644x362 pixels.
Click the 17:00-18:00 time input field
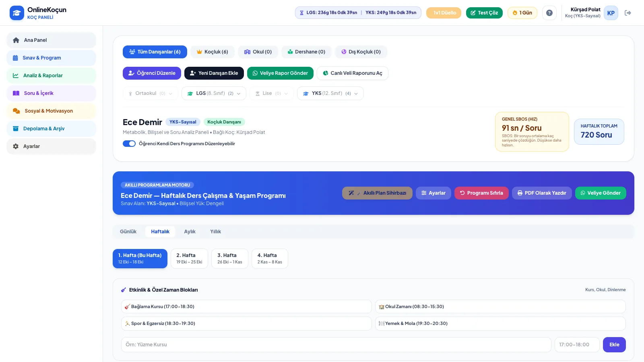click(x=577, y=345)
